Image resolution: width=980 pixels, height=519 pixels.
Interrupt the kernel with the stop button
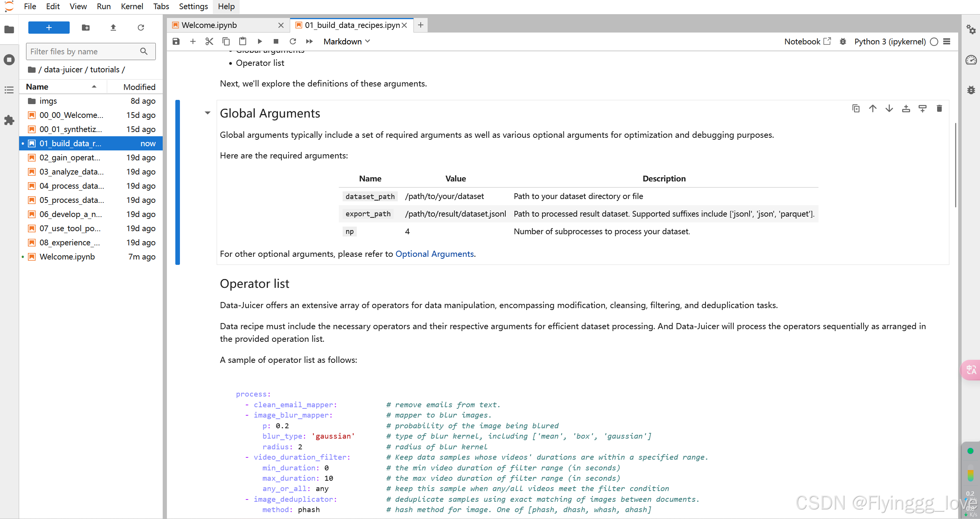[x=276, y=41]
